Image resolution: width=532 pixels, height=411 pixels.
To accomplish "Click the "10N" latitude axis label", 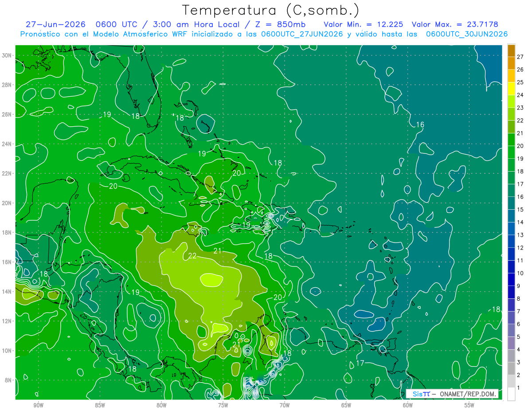I will 7,351.
